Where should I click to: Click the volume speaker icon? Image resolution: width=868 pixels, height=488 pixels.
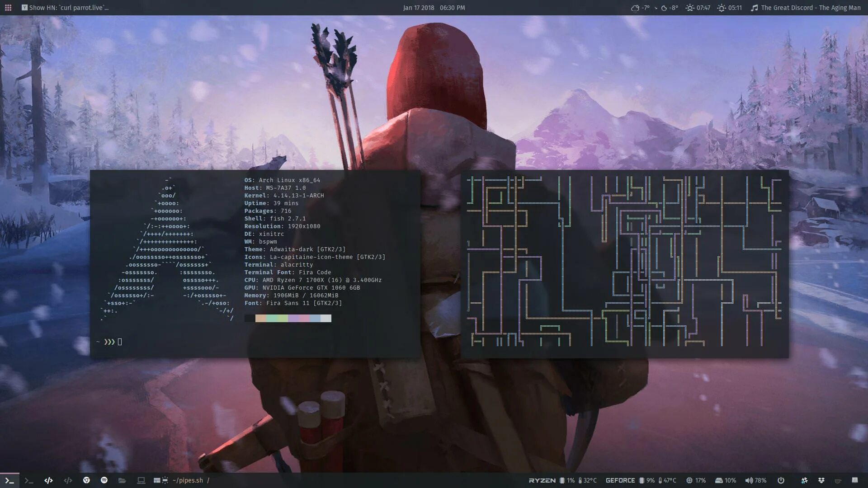click(x=749, y=480)
